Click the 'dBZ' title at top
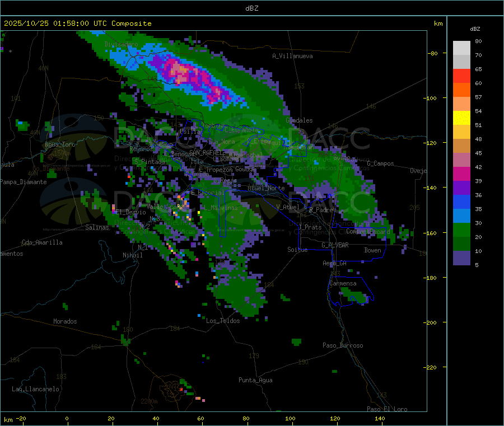Viewport: 504px width, 426px height. [251, 8]
